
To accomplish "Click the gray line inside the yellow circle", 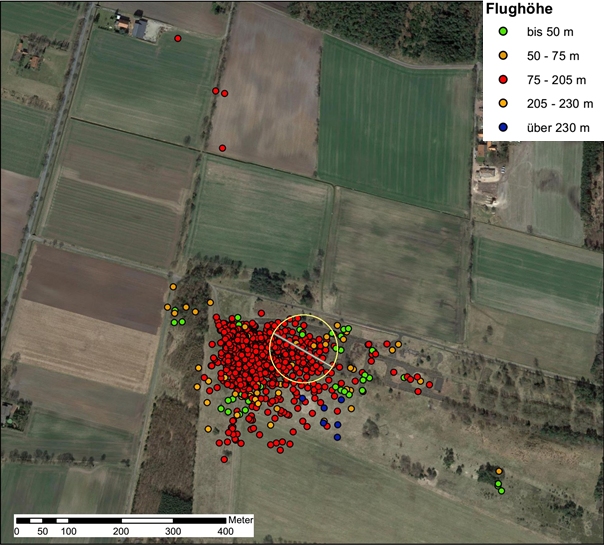I will 303,349.
